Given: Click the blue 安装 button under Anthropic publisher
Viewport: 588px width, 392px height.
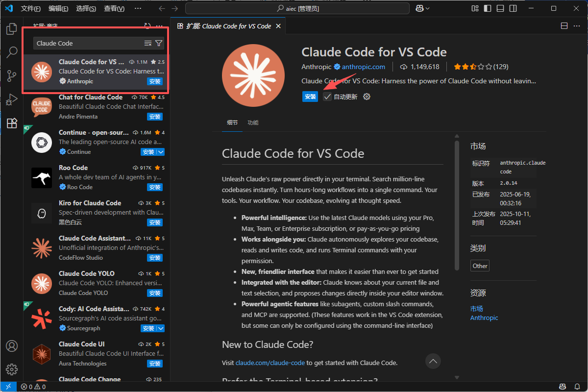Looking at the screenshot, I should point(310,97).
